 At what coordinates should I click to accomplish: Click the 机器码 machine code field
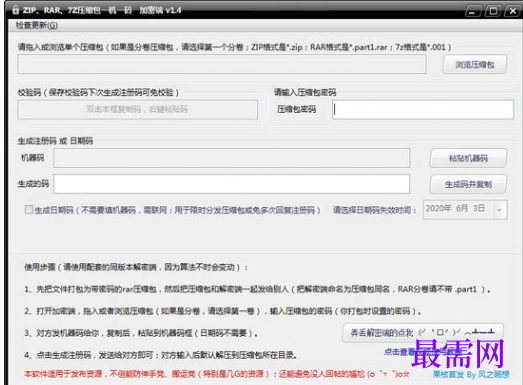click(231, 158)
